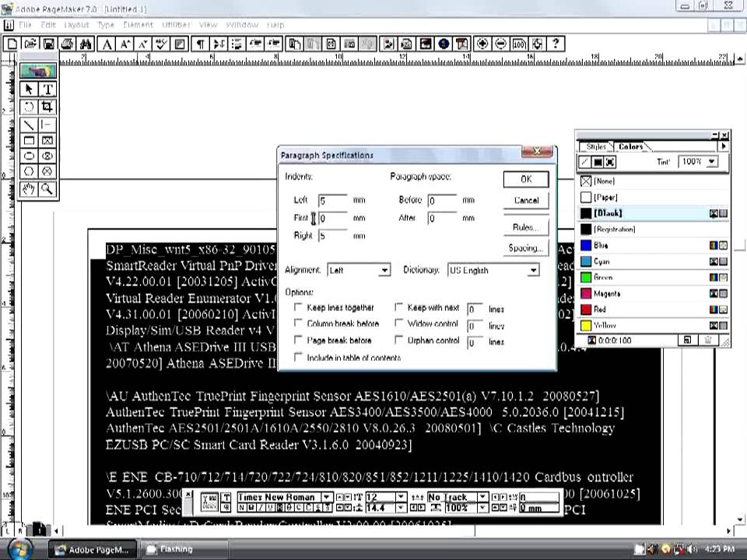Screen dimensions: 747x560
Task: Open the Layout menu
Action: pos(76,25)
